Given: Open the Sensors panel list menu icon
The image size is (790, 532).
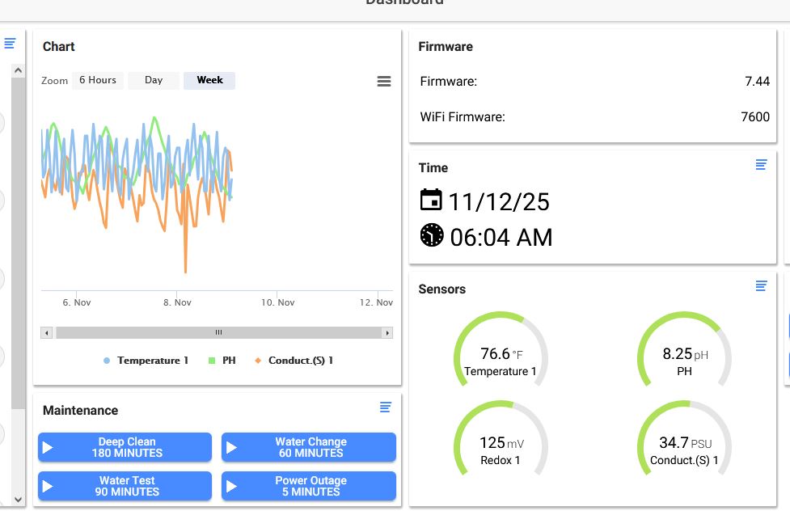Looking at the screenshot, I should click(x=761, y=286).
